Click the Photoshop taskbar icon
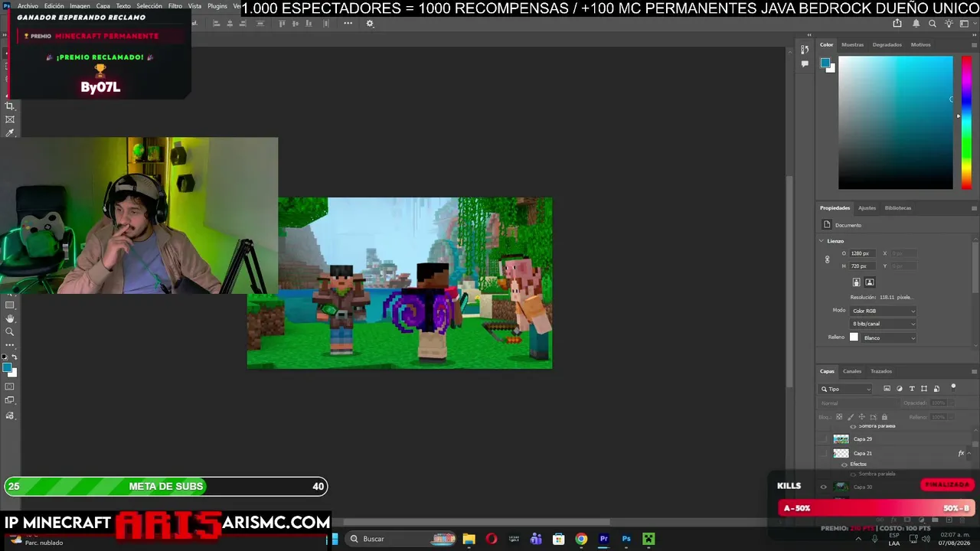This screenshot has height=551, width=980. 626,539
